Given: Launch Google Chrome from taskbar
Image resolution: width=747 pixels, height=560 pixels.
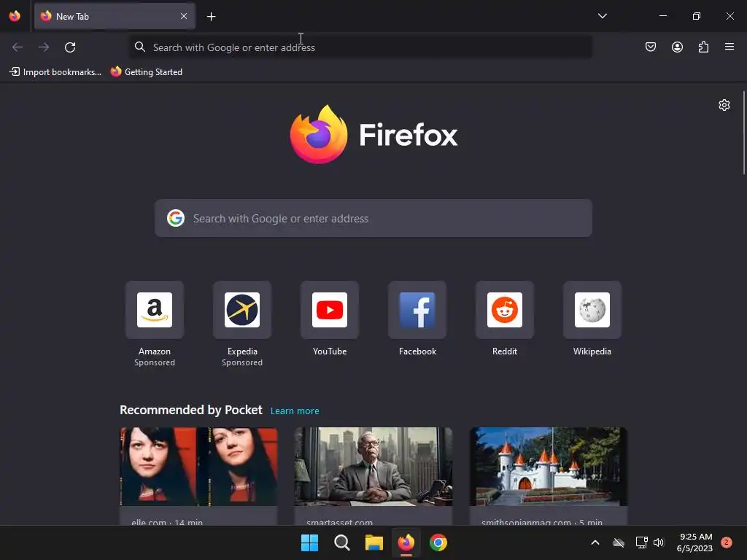Looking at the screenshot, I should coord(438,542).
